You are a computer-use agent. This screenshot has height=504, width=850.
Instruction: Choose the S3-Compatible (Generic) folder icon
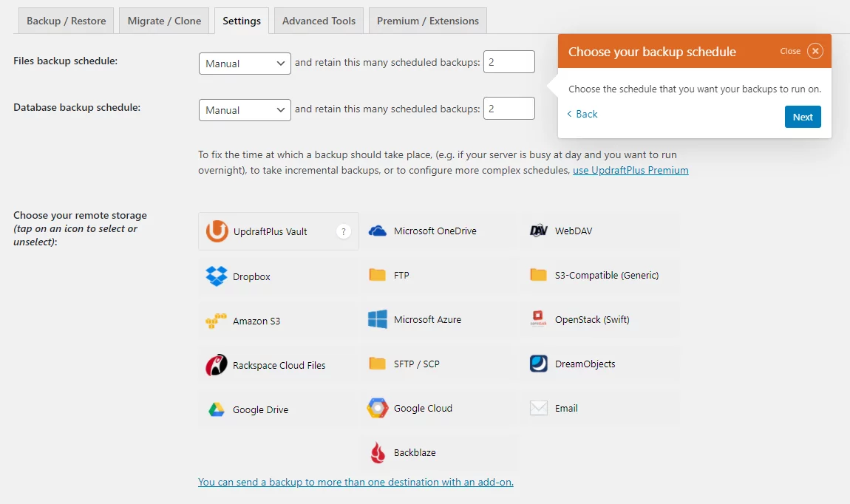point(538,275)
